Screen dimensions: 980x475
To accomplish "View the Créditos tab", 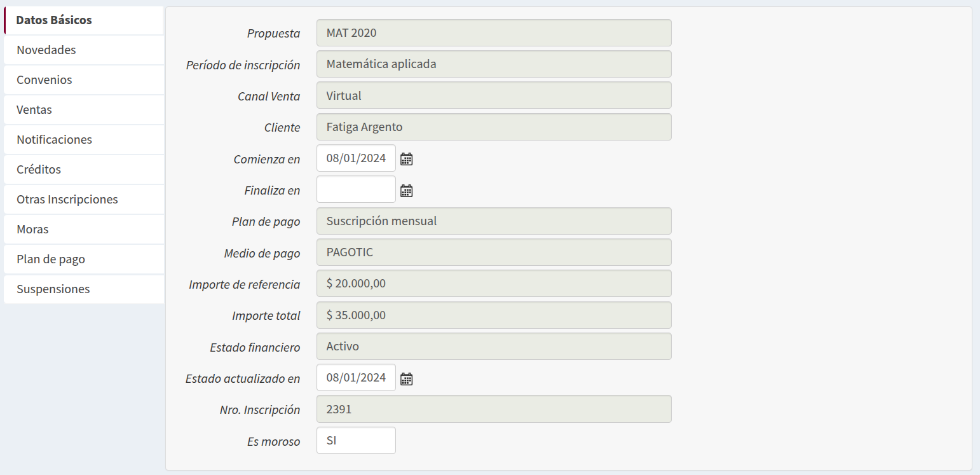I will pyautogui.click(x=84, y=170).
